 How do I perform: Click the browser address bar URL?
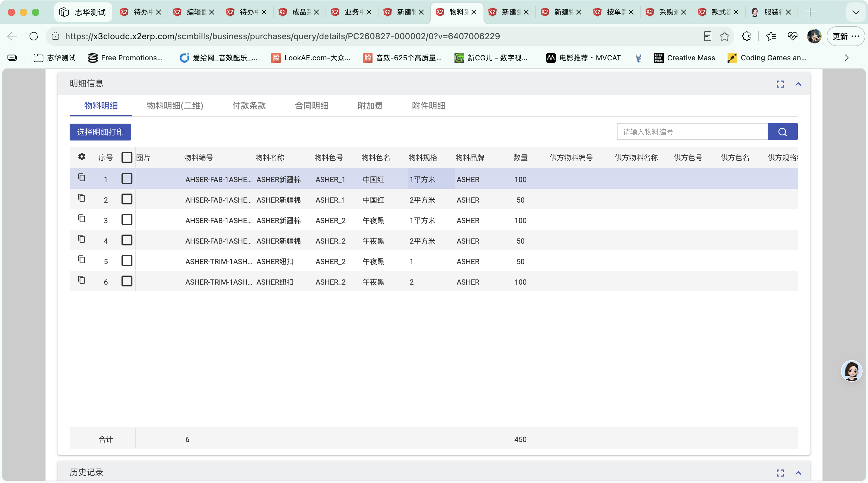click(x=282, y=36)
